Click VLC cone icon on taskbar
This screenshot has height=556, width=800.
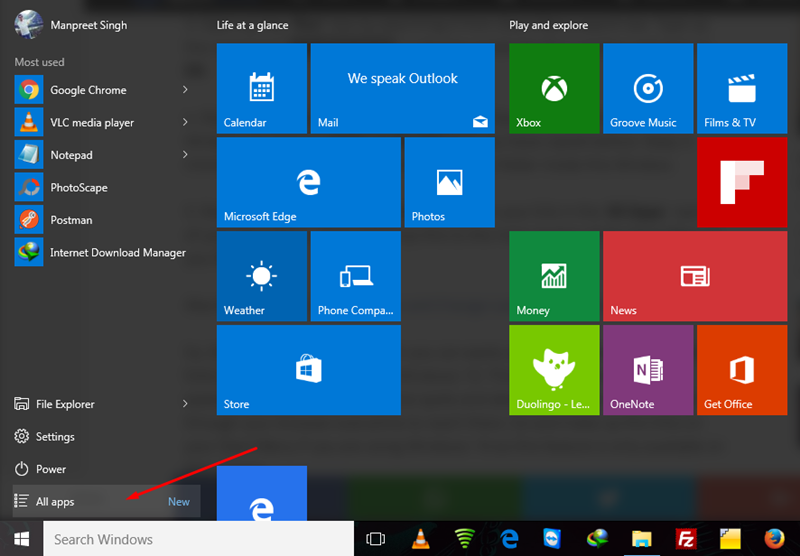coord(420,539)
